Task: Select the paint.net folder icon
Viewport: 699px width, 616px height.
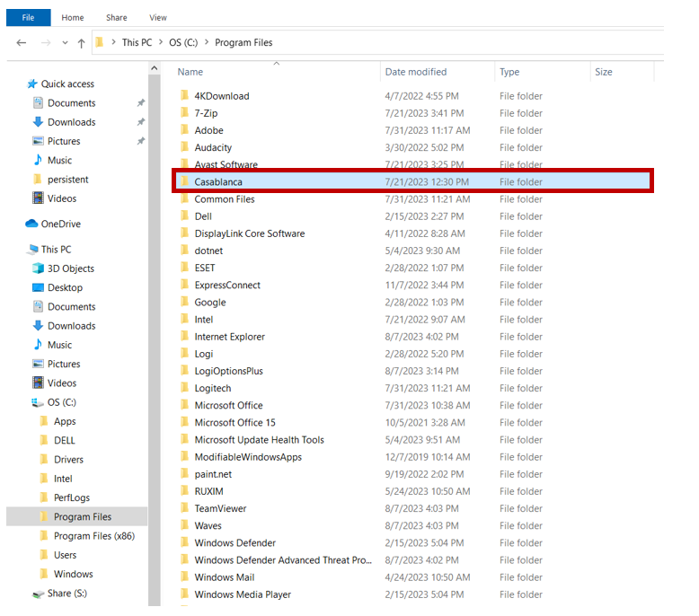Action: pyautogui.click(x=184, y=473)
